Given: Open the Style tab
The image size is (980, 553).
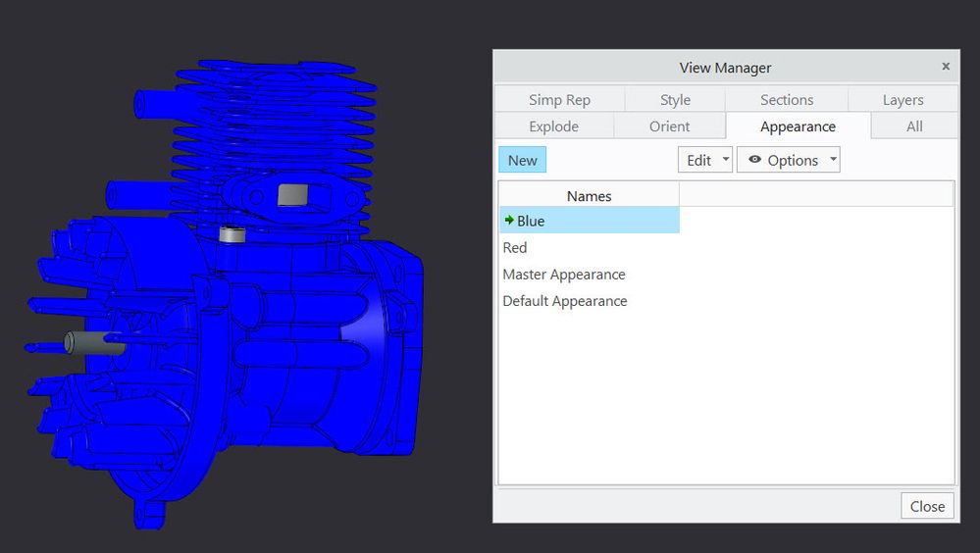Looking at the screenshot, I should 675,100.
